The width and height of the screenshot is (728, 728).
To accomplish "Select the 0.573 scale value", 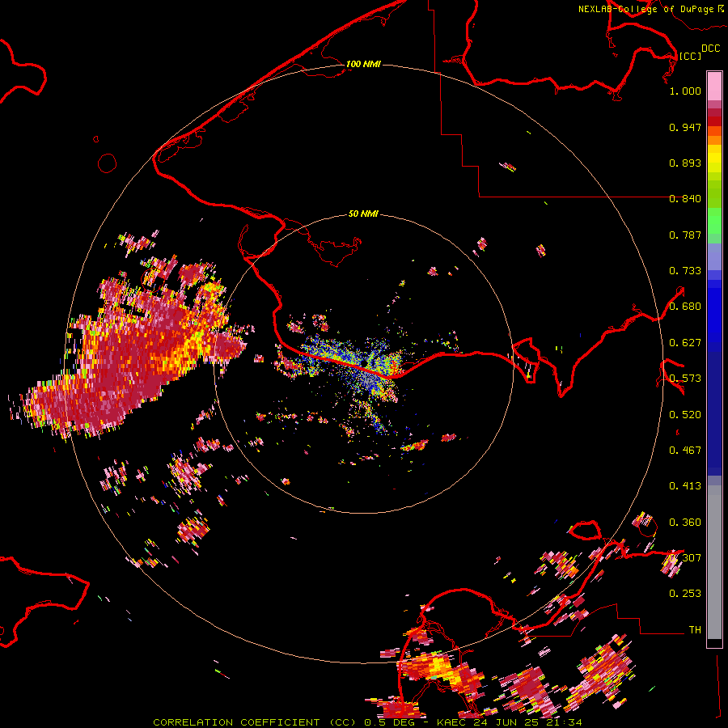I will coord(685,379).
